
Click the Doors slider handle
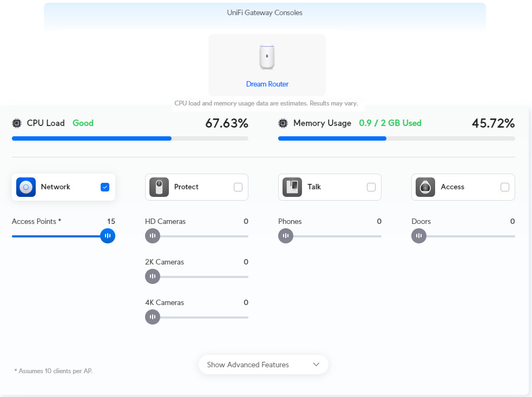(x=419, y=236)
